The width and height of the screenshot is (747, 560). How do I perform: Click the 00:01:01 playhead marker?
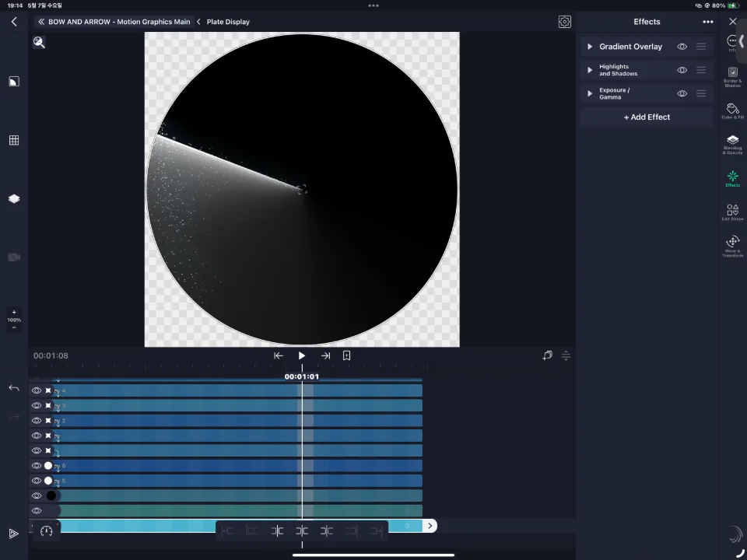coord(302,376)
